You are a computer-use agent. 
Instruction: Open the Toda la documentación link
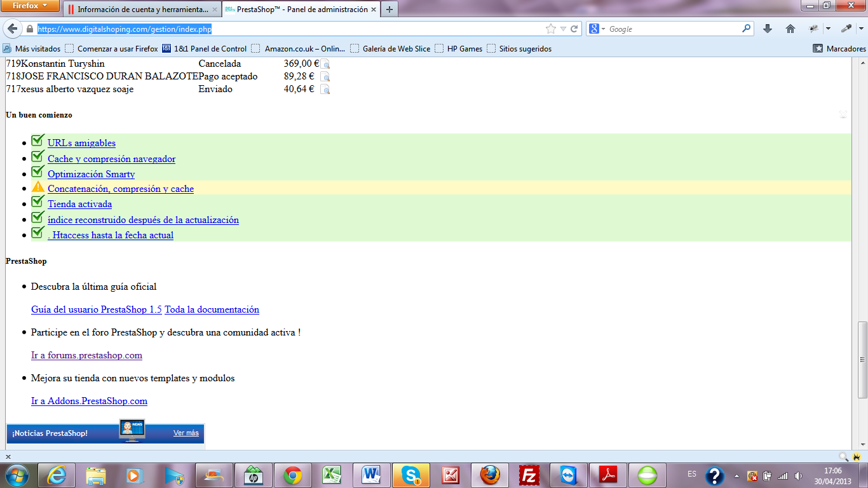click(x=212, y=309)
